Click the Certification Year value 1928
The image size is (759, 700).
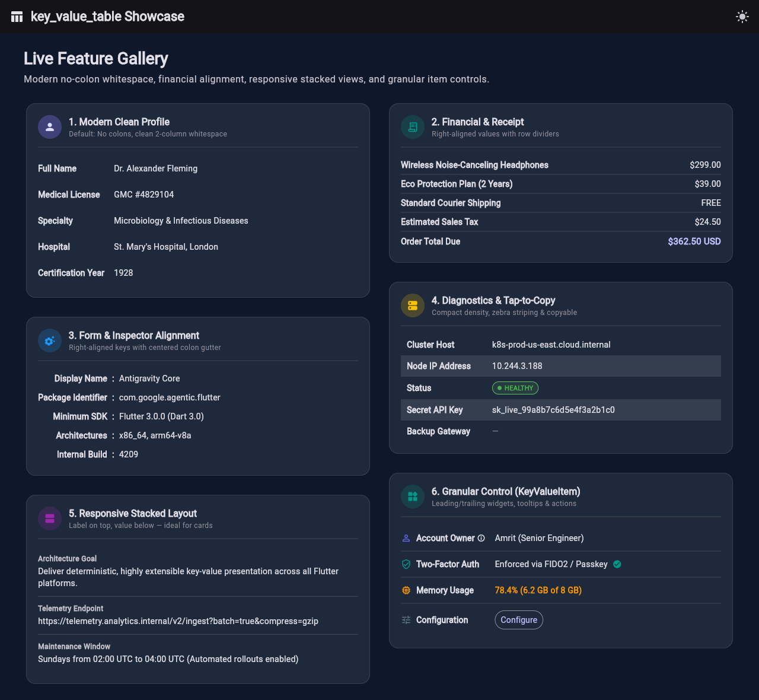point(123,273)
